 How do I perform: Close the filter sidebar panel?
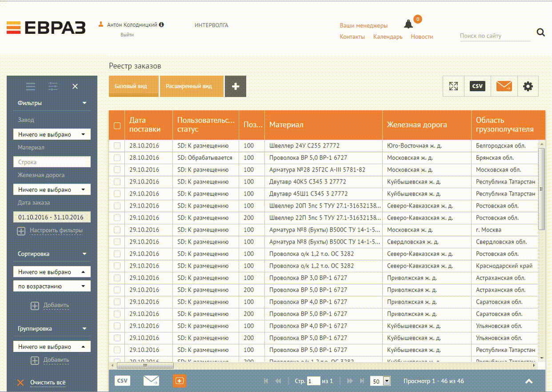pyautogui.click(x=75, y=86)
